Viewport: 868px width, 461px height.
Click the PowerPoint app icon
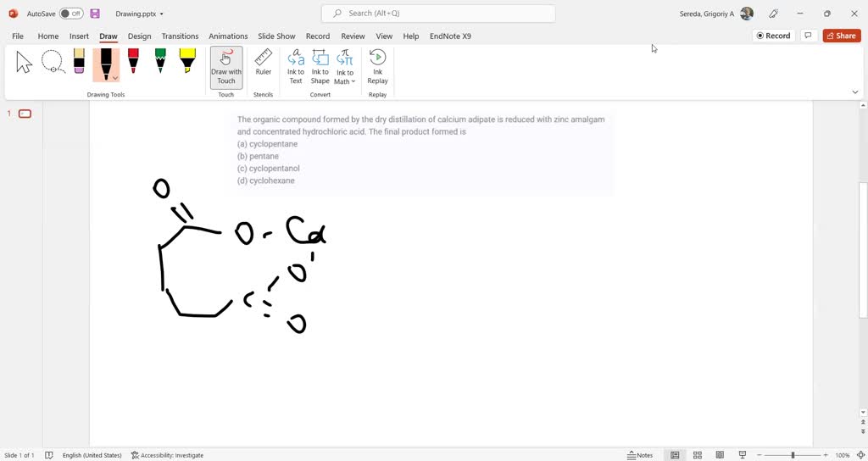(x=14, y=14)
